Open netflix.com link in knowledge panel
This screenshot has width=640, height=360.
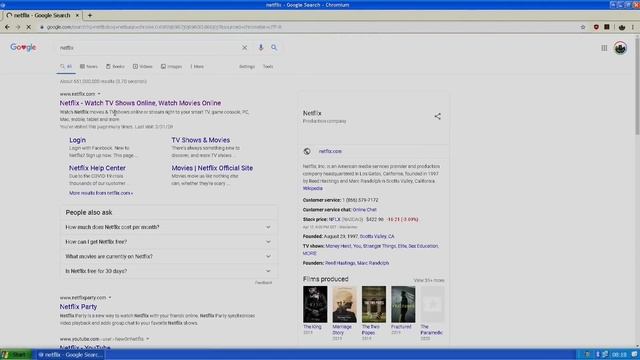330,151
